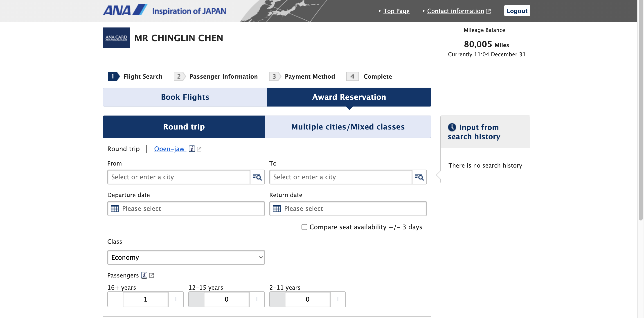Click calendar icon in Return date field

(x=277, y=208)
